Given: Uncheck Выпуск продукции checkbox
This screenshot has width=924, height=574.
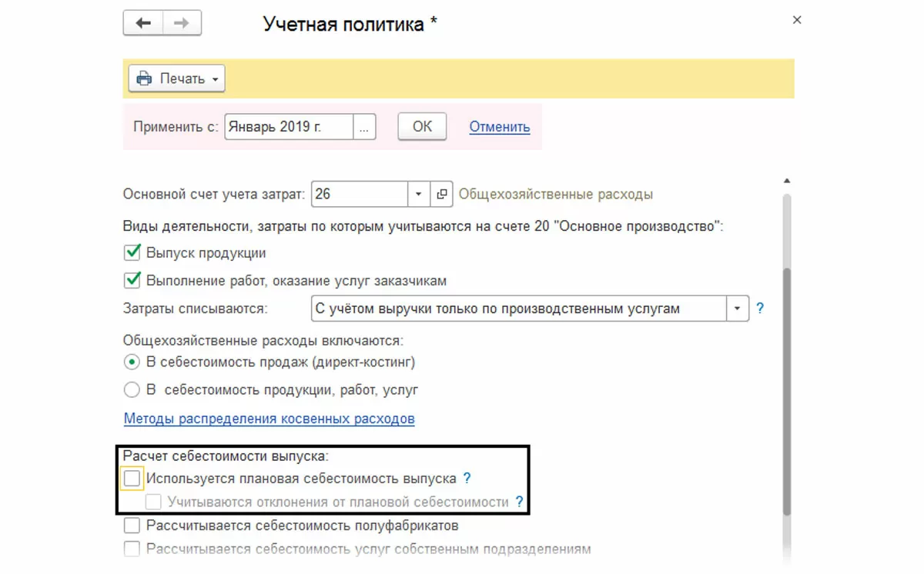Looking at the screenshot, I should pos(132,253).
